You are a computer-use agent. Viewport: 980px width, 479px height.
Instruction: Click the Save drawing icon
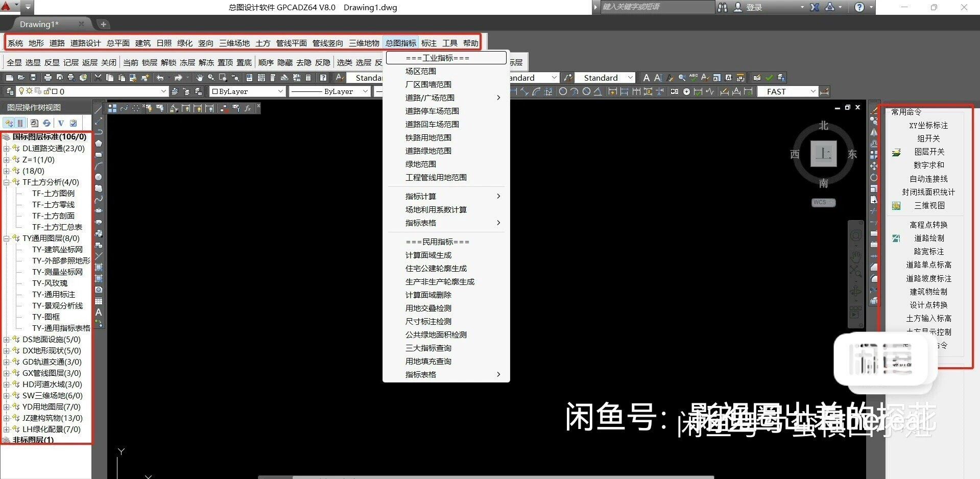click(x=33, y=78)
